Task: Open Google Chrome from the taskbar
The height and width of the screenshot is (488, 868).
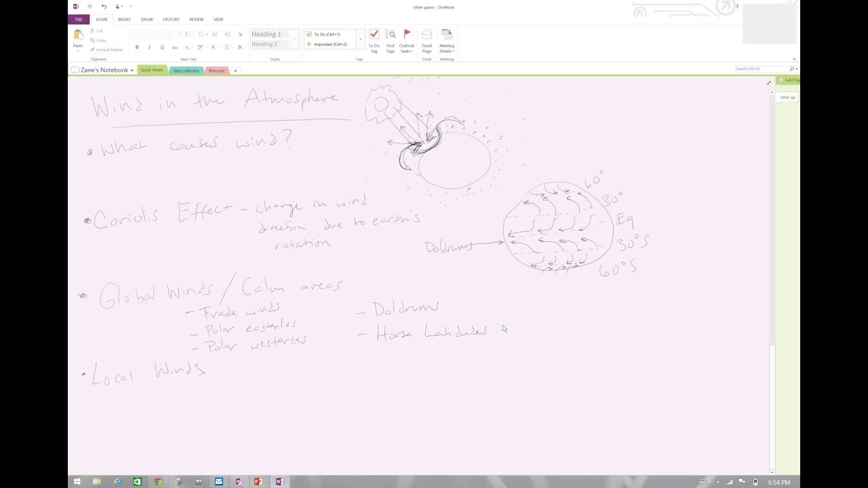Action: pyautogui.click(x=158, y=482)
